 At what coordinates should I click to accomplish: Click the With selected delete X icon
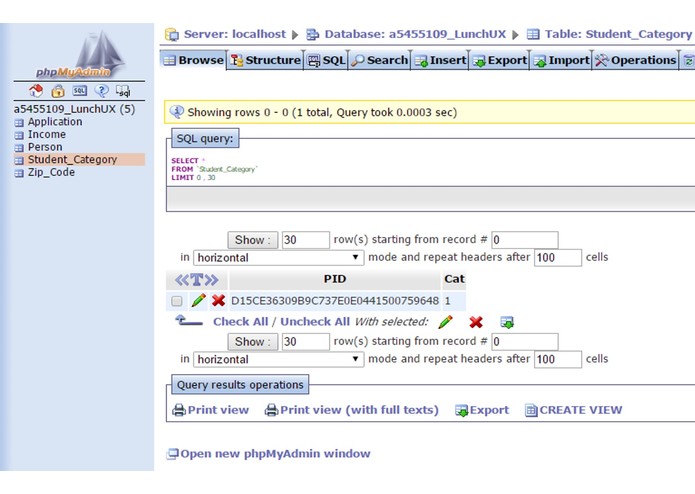point(476,322)
